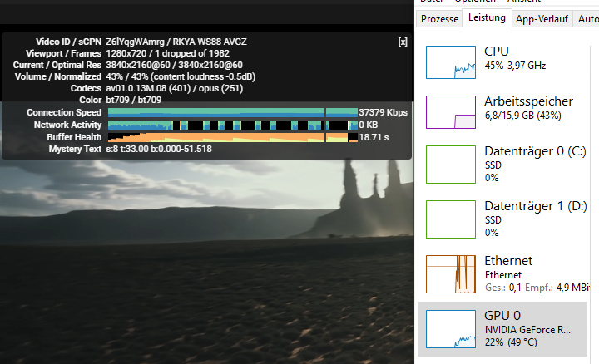Click the Viewport 1280x720 frames text
The width and height of the screenshot is (599, 364).
pyautogui.click(x=168, y=53)
